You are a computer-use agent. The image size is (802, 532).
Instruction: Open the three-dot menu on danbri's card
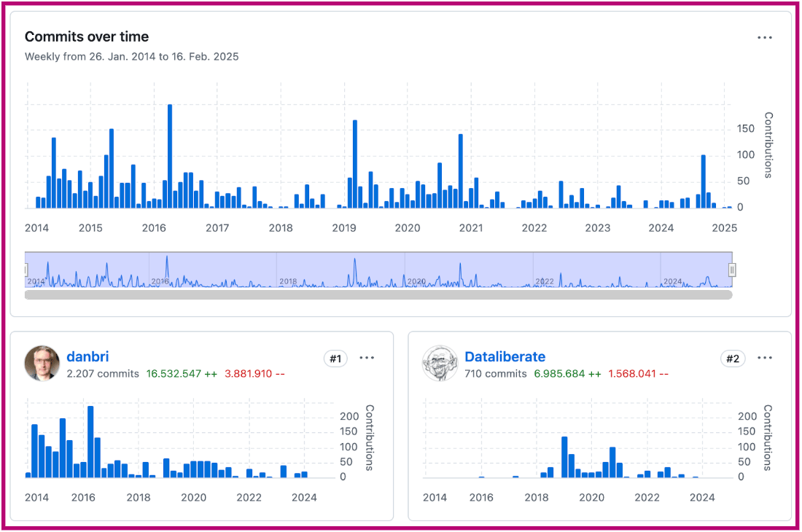367,358
